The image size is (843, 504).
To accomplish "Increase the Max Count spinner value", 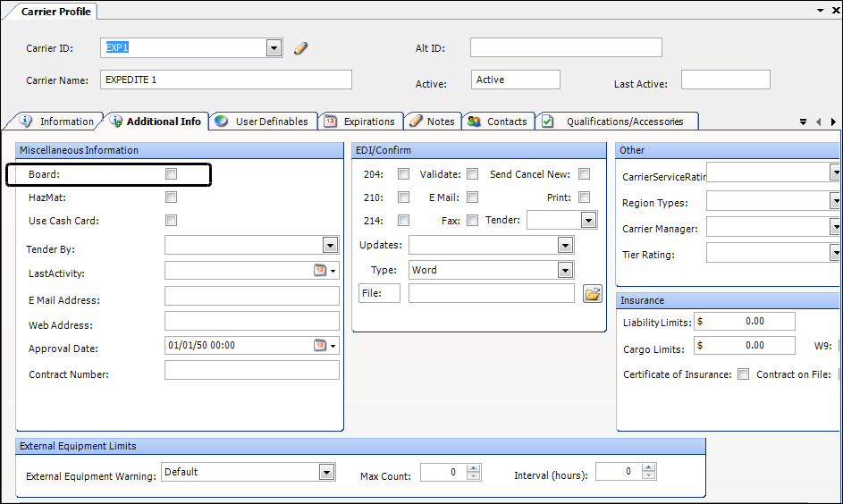I will (x=474, y=467).
